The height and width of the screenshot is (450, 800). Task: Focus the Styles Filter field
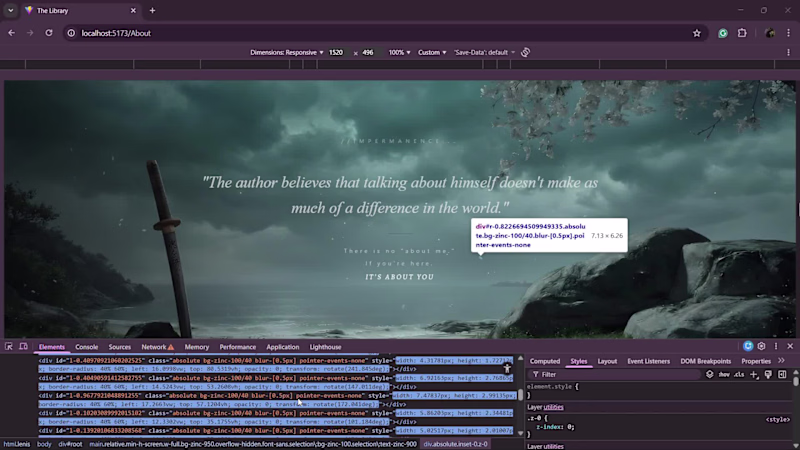click(x=616, y=374)
